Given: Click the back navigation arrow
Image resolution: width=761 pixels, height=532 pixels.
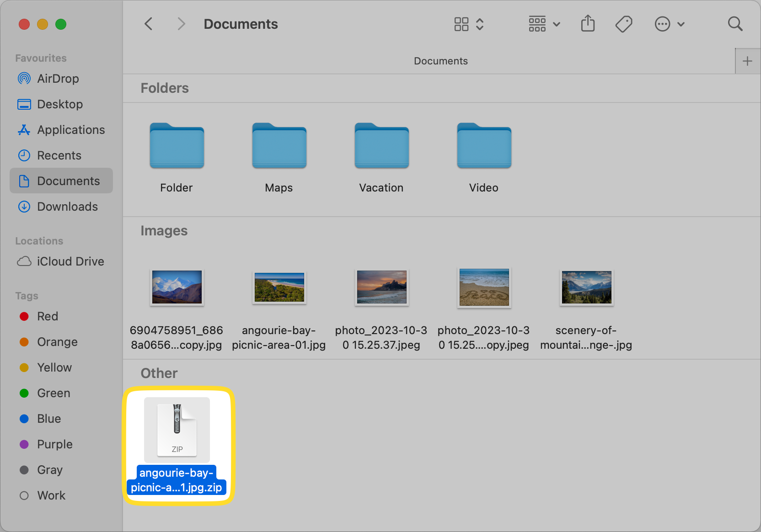Looking at the screenshot, I should (148, 24).
